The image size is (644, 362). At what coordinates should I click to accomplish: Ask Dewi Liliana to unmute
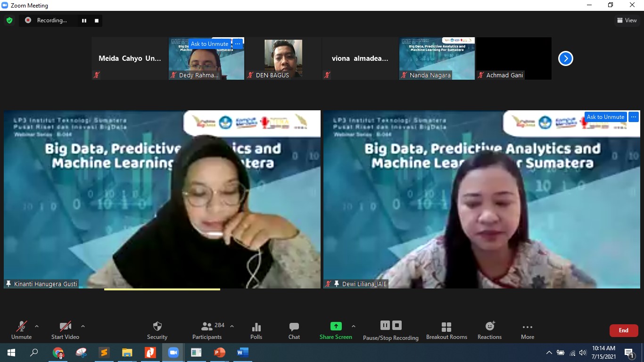point(605,117)
